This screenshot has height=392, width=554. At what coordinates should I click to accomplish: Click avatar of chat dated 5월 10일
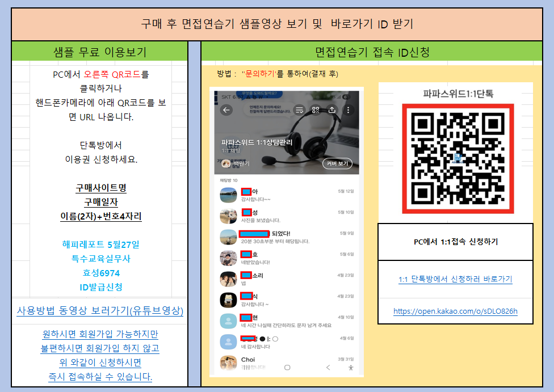(x=228, y=216)
